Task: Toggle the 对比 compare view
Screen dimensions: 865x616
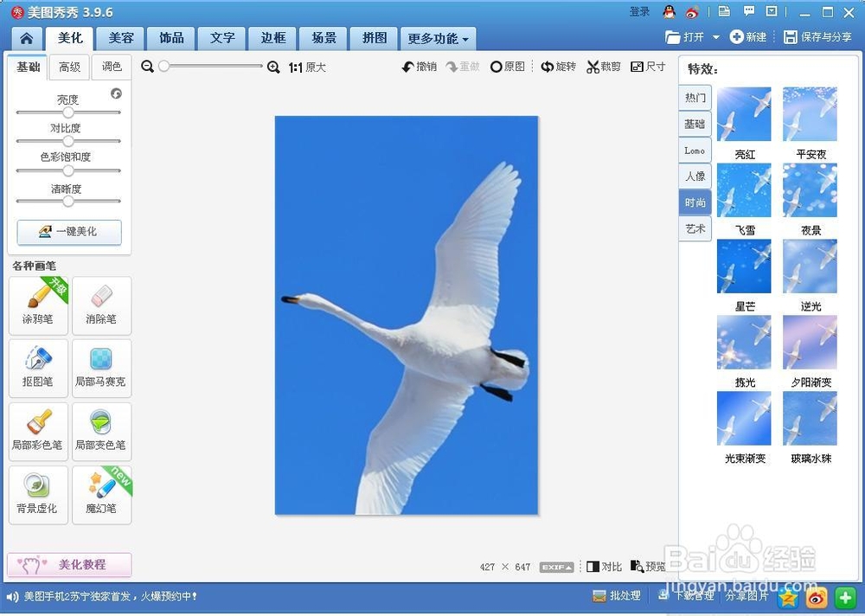Action: [604, 567]
